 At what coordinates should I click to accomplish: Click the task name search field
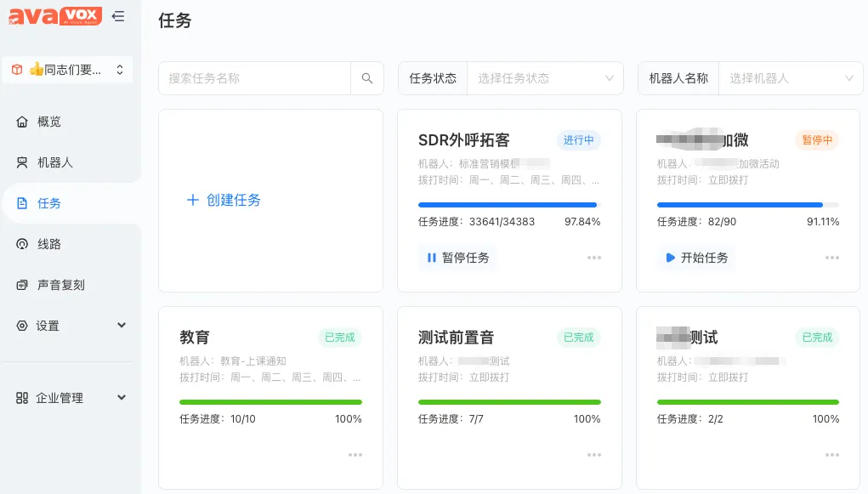pyautogui.click(x=255, y=78)
